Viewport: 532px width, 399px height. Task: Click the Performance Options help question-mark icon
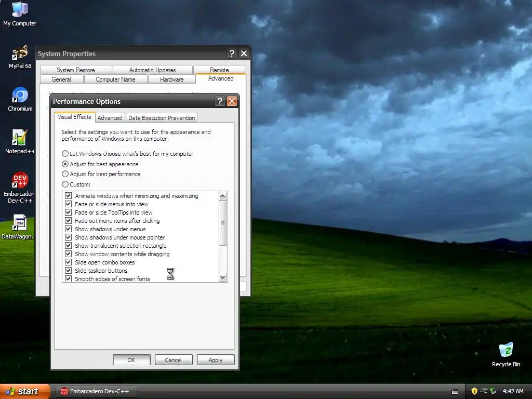coord(220,101)
